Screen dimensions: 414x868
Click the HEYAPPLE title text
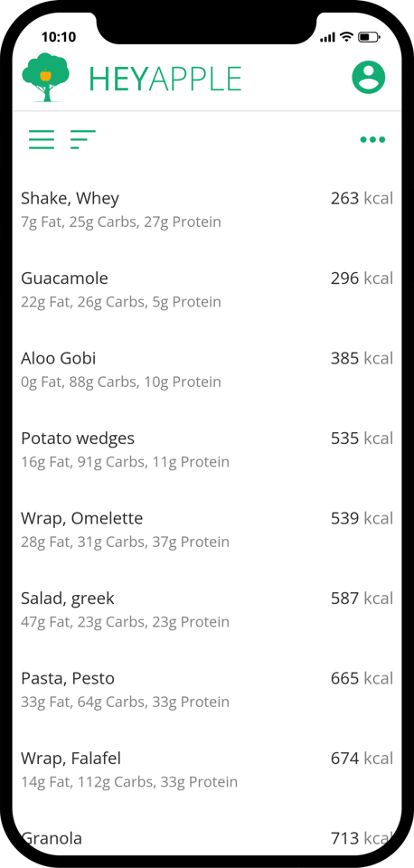click(x=165, y=79)
